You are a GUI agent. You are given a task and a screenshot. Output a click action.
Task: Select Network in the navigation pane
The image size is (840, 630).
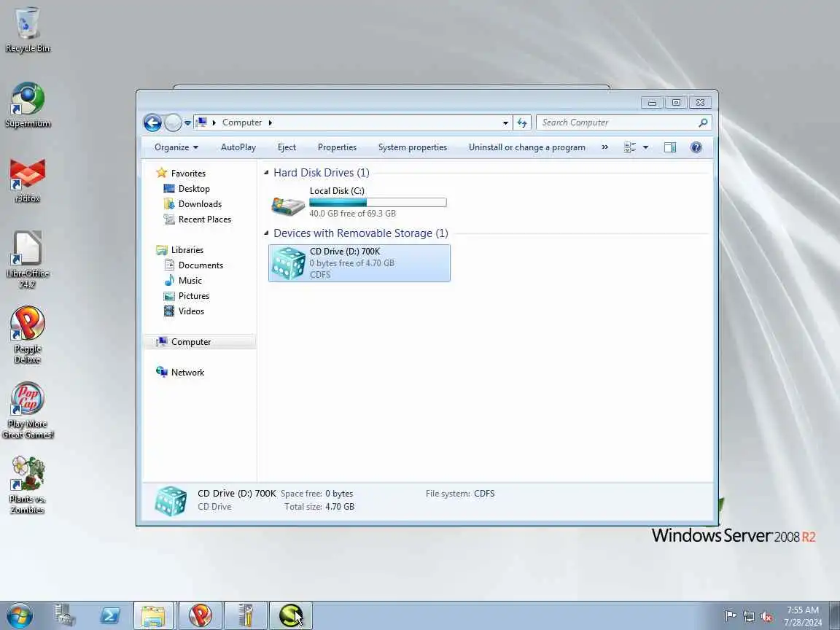[x=187, y=373]
